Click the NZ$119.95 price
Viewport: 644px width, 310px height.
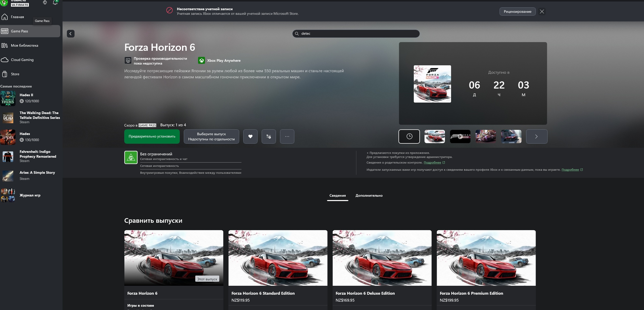(241, 300)
